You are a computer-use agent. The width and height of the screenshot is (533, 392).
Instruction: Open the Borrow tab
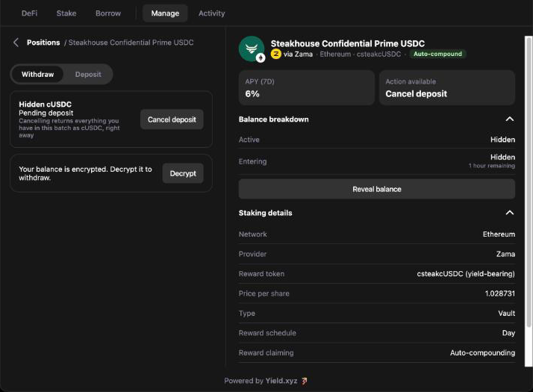click(x=108, y=13)
